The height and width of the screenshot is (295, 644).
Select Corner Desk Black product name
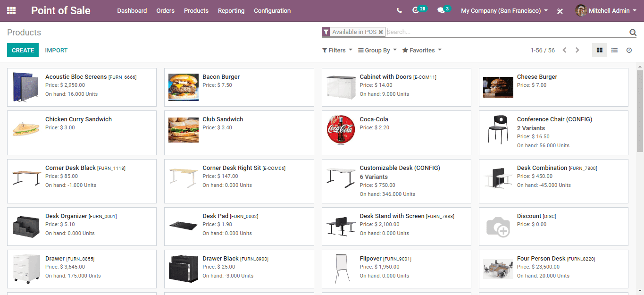70,168
